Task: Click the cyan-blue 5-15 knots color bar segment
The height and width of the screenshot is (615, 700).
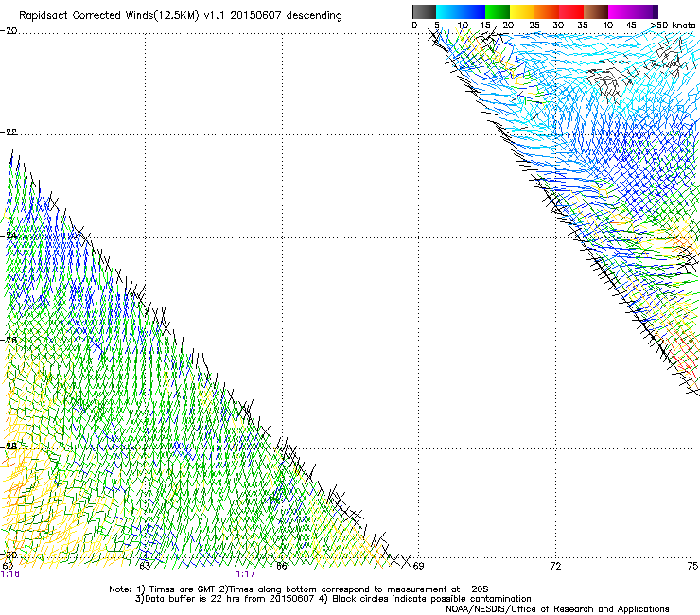Action: click(461, 11)
